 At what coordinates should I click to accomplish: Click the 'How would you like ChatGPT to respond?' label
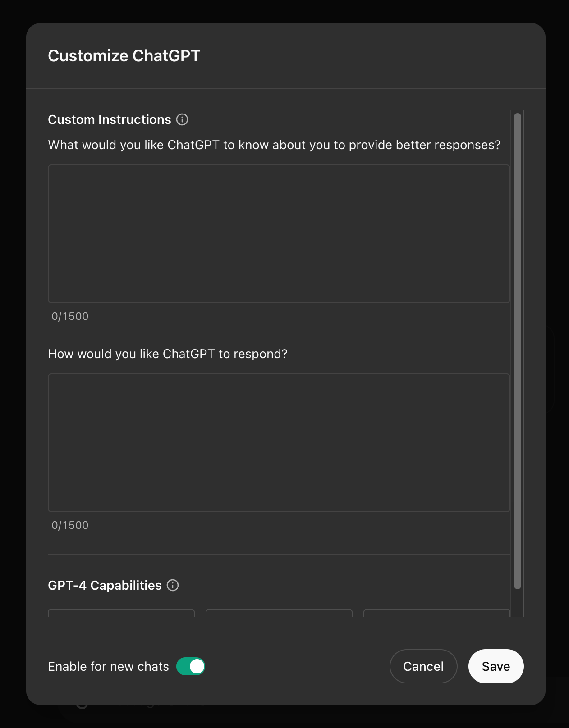pos(168,354)
